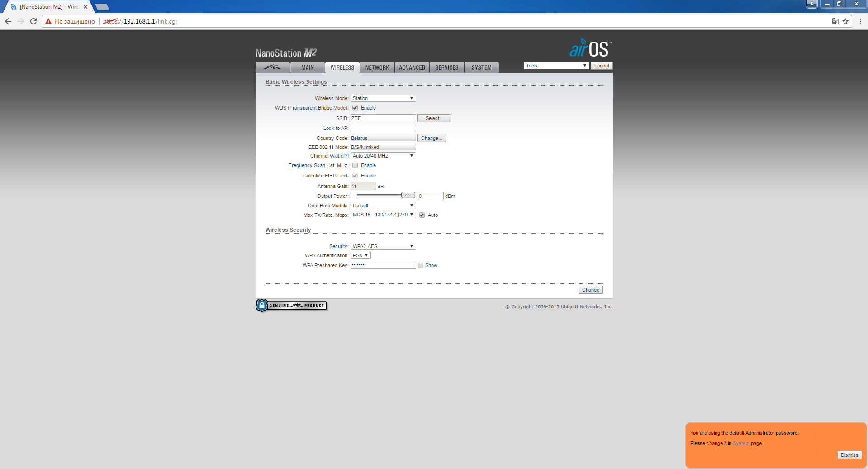
Task: Bookmark this page with the star
Action: (845, 21)
